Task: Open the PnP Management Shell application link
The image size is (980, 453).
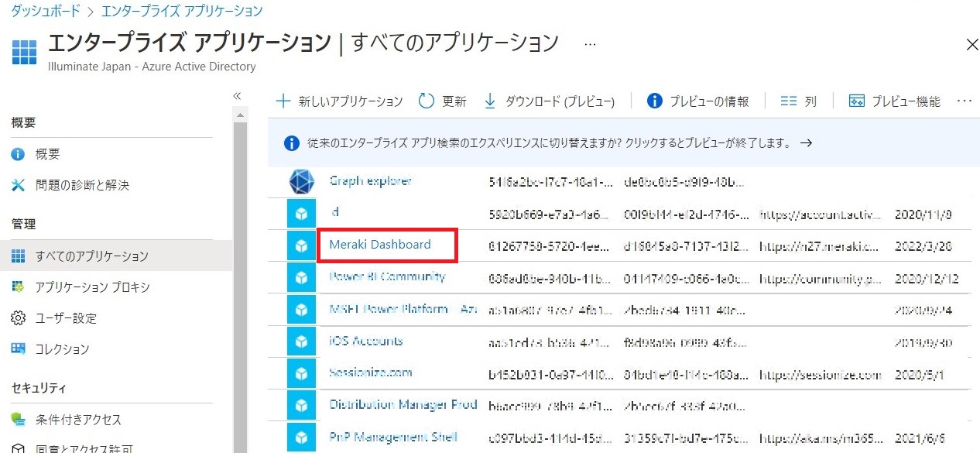Action: tap(393, 438)
